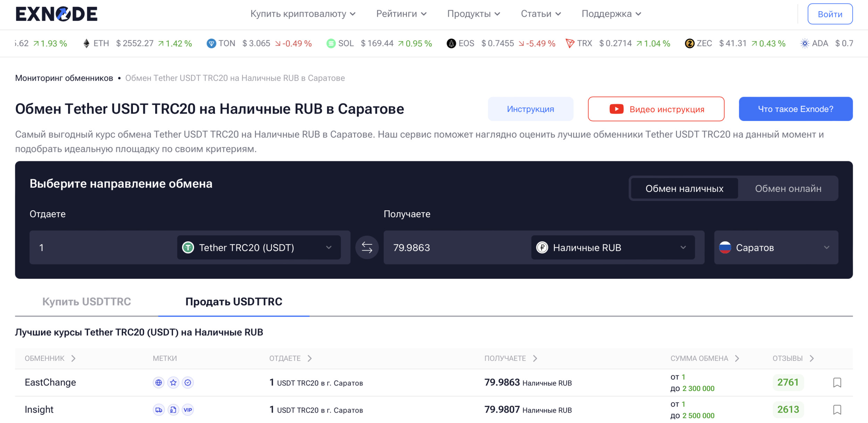Click the swap exchange direction arrows icon

(x=367, y=247)
